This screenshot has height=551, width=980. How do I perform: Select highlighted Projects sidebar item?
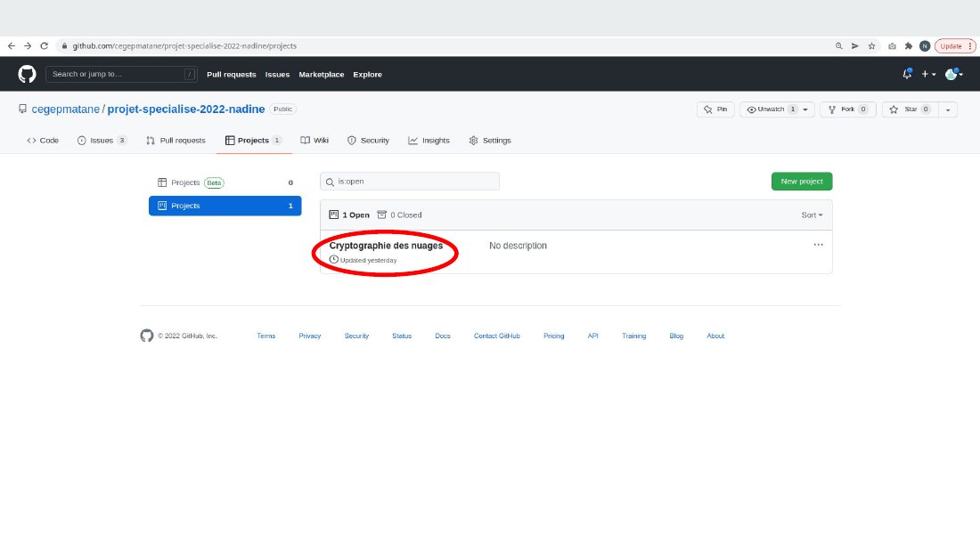pos(225,206)
